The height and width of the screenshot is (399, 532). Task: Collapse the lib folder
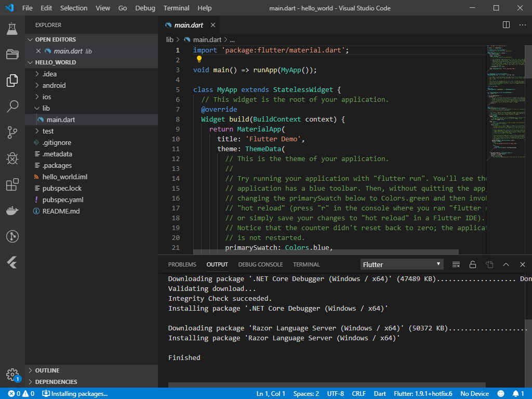click(91, 108)
